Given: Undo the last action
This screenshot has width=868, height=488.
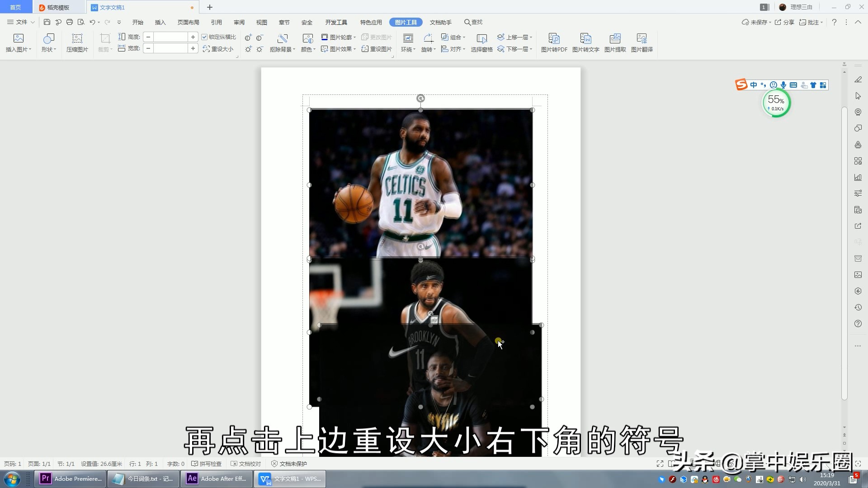Looking at the screenshot, I should pyautogui.click(x=92, y=22).
